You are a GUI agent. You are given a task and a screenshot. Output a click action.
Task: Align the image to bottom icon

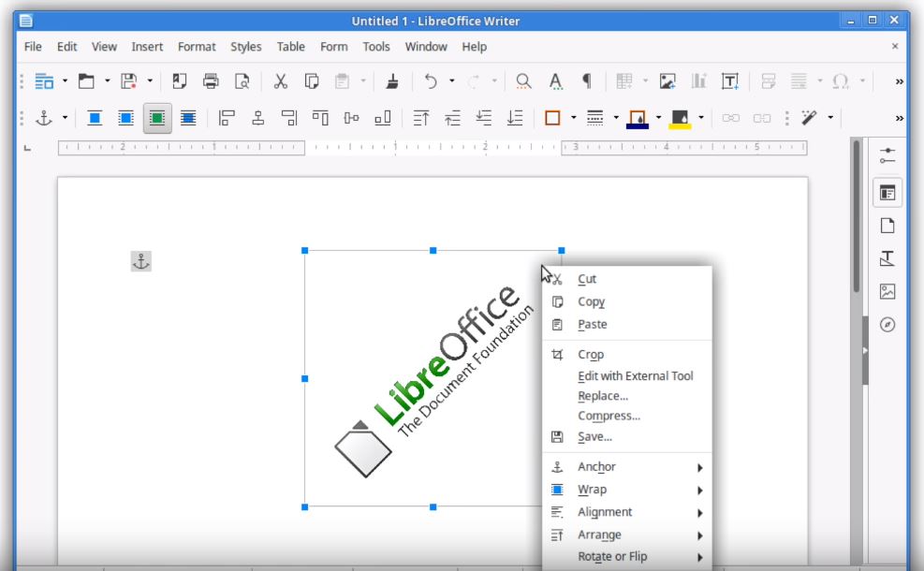(x=383, y=118)
